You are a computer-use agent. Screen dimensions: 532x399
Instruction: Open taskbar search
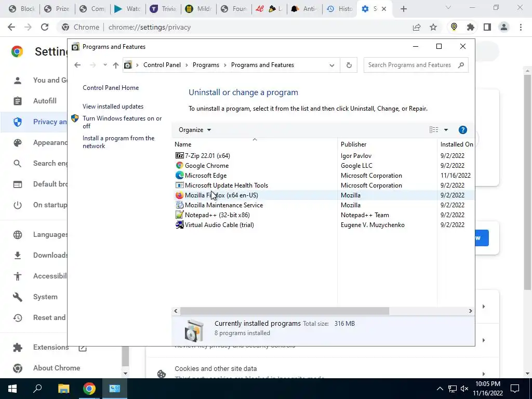pyautogui.click(x=37, y=389)
